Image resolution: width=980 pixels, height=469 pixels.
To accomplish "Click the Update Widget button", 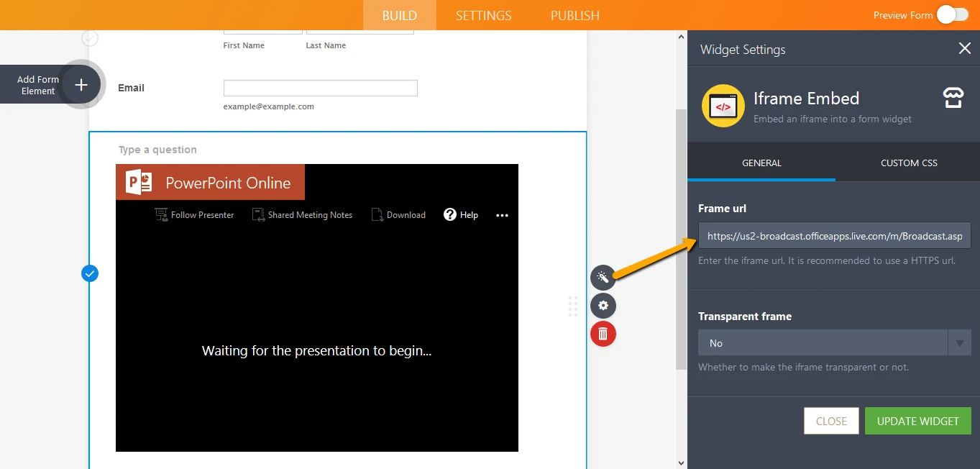I will coord(917,421).
